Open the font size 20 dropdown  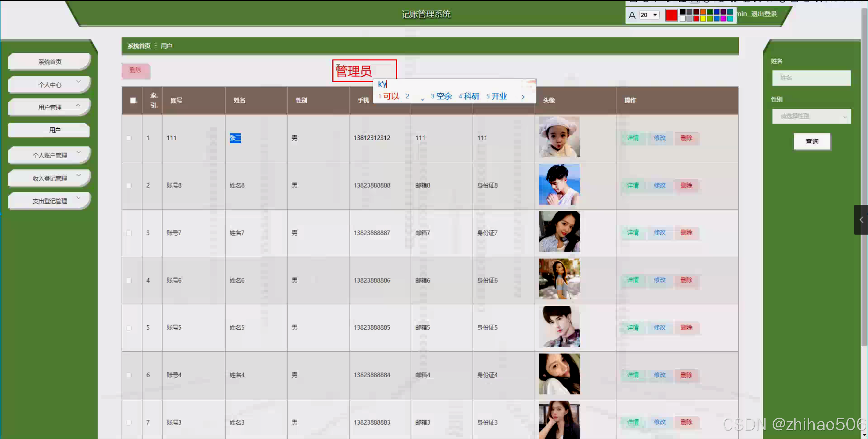pyautogui.click(x=655, y=15)
